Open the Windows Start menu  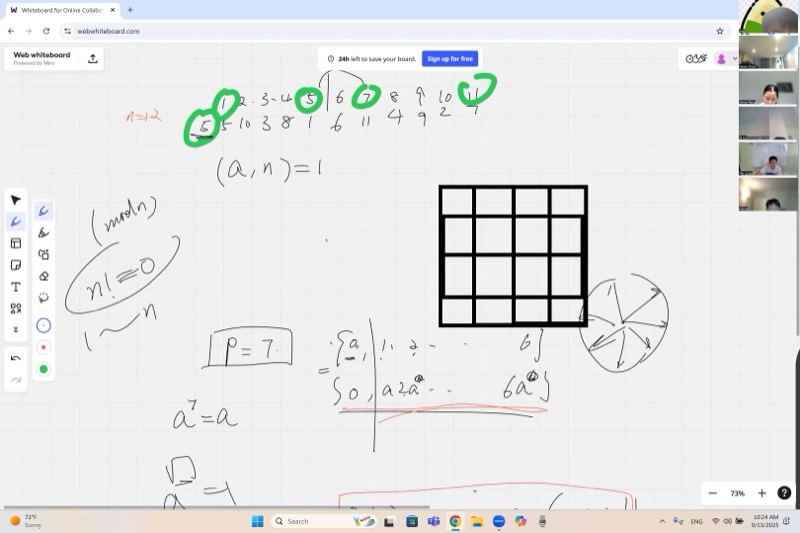coord(257,522)
